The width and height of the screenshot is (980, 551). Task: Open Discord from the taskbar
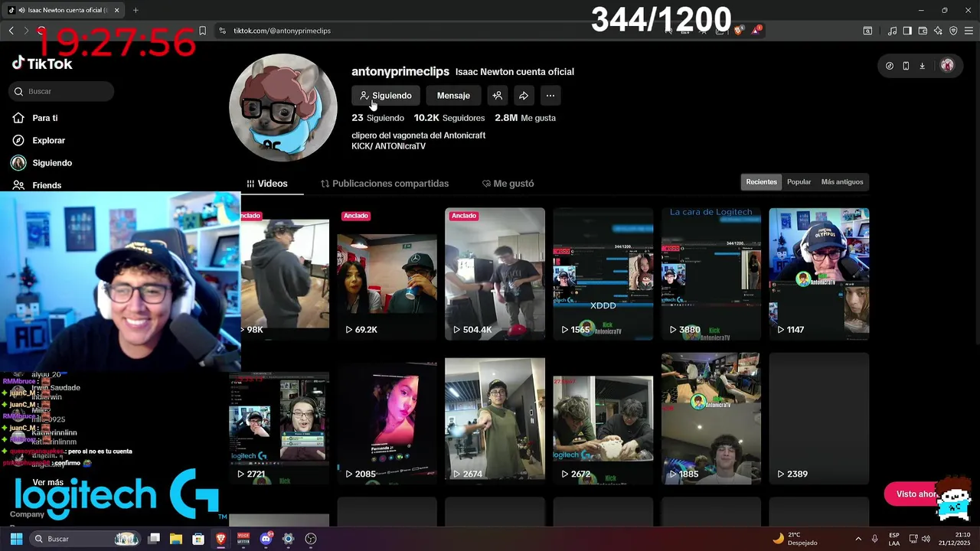pyautogui.click(x=266, y=539)
